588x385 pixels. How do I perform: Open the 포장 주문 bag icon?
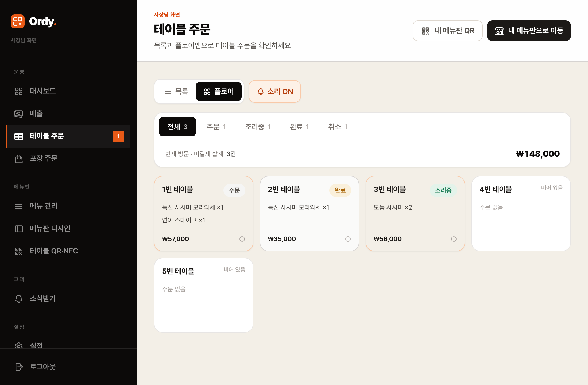19,159
